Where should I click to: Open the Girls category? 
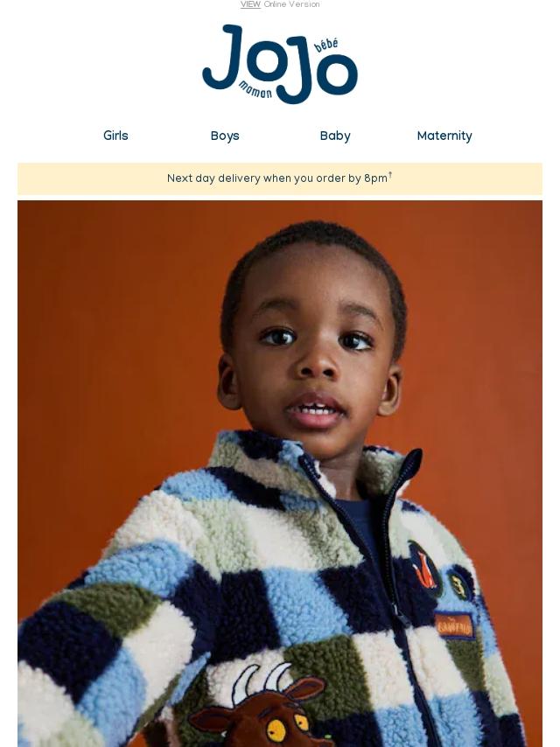pyautogui.click(x=115, y=136)
